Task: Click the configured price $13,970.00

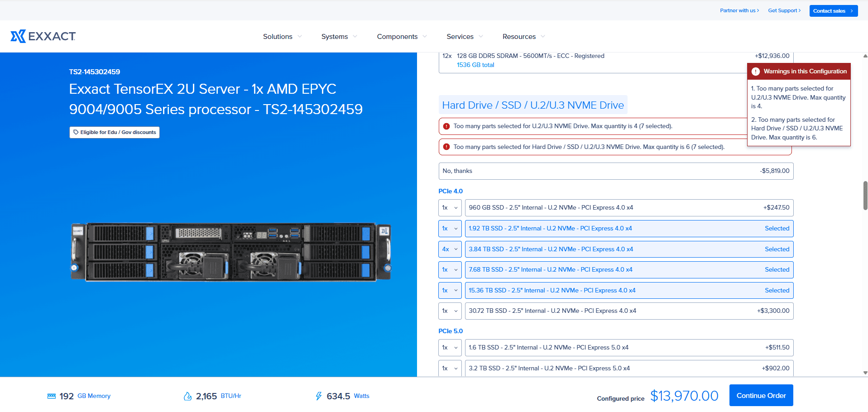Action: pos(684,396)
